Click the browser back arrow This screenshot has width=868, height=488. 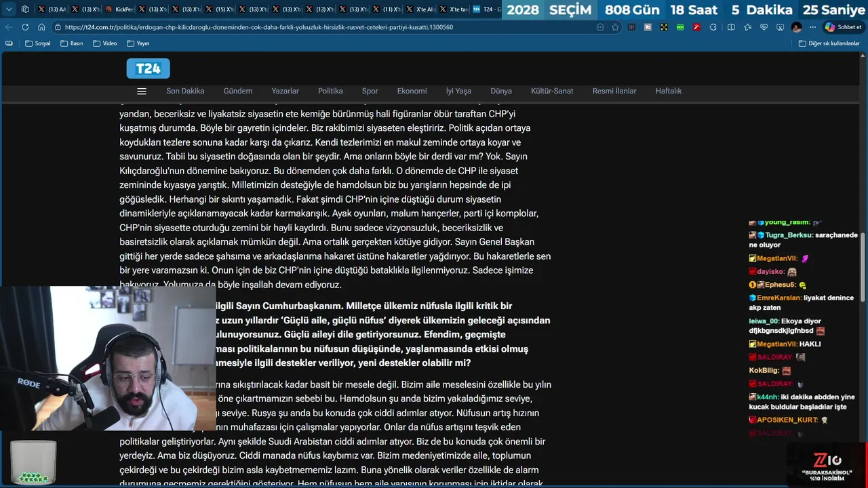[x=9, y=27]
